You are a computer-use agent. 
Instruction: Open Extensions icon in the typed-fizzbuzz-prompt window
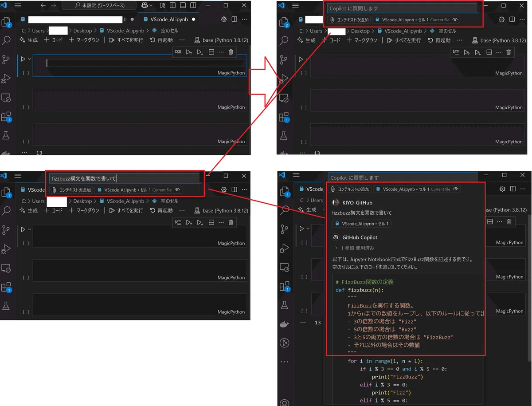[x=6, y=287]
